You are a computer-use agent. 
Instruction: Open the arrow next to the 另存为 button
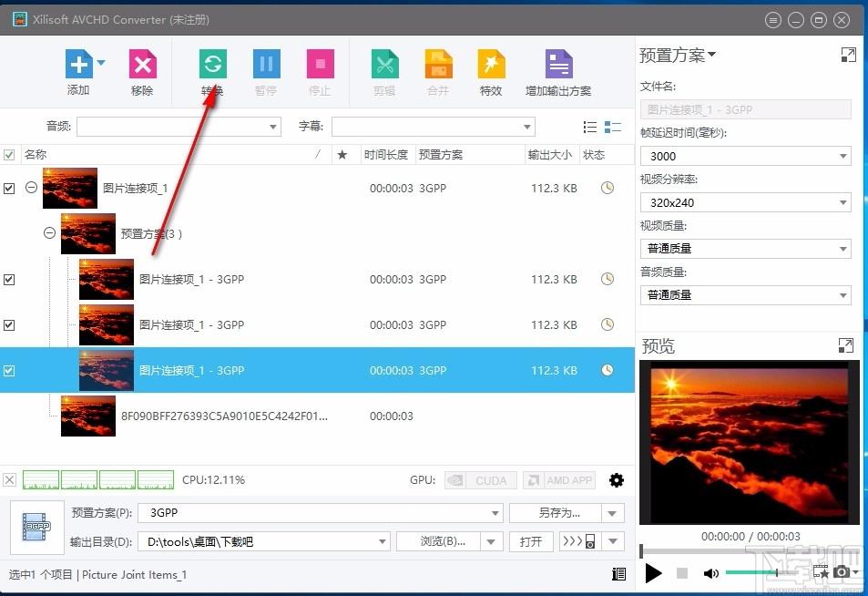[612, 513]
